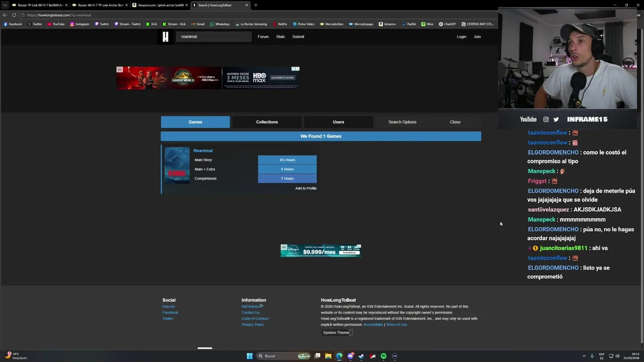
Task: Open the Privacy Policy link
Action: [x=253, y=325]
